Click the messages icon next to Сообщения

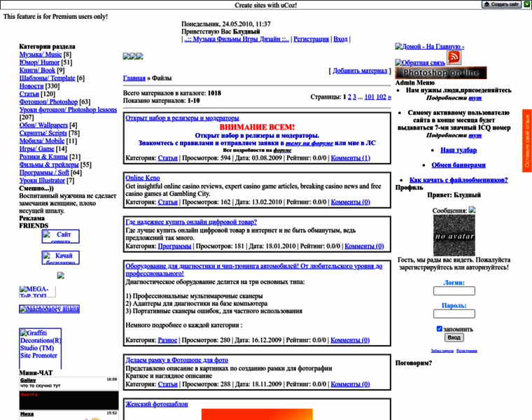pyautogui.click(x=472, y=210)
